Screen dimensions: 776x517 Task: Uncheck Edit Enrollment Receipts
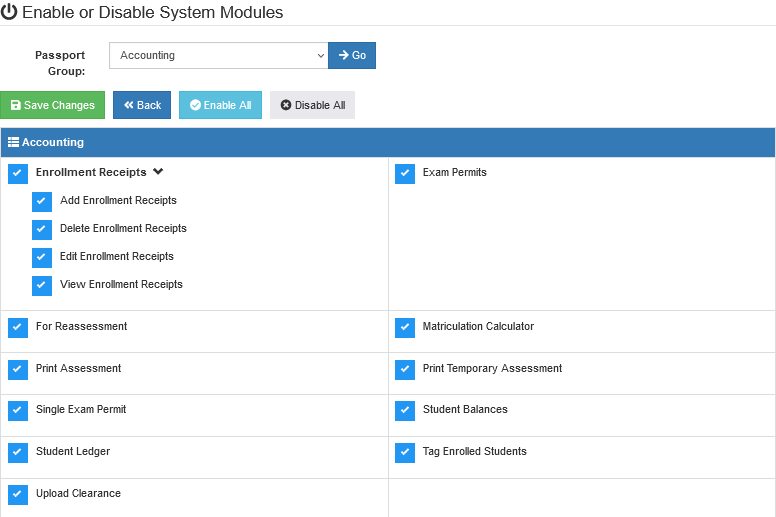pyautogui.click(x=42, y=258)
